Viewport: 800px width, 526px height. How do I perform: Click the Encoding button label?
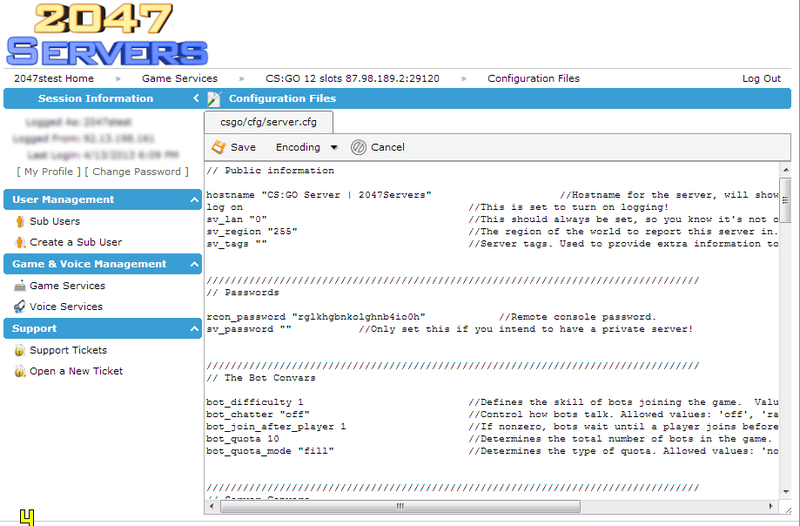coord(298,147)
